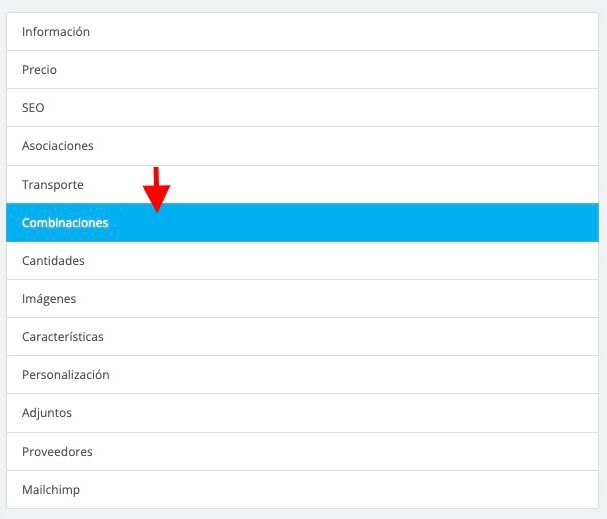The height and width of the screenshot is (519, 607).
Task: Select the shipping entry above Combinaciones
Action: pyautogui.click(x=302, y=185)
